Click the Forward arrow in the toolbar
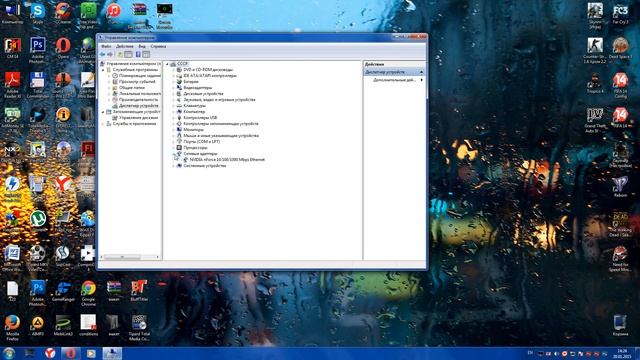 pyautogui.click(x=110, y=54)
